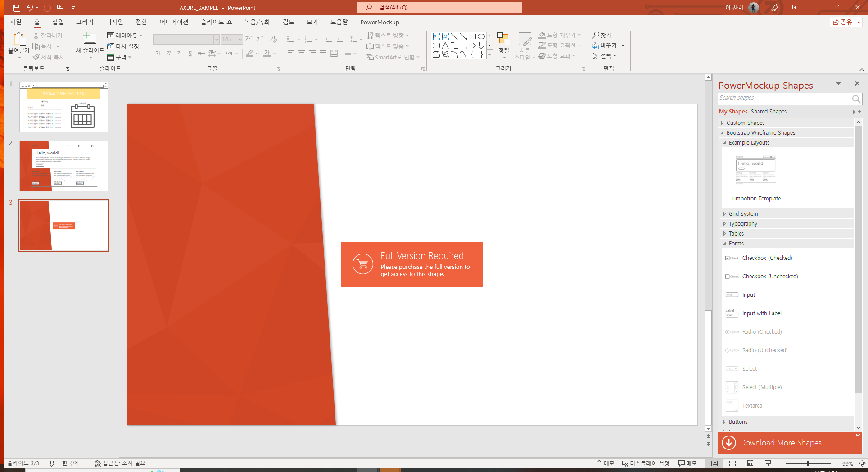Click the zoom out minus button

[x=782, y=463]
